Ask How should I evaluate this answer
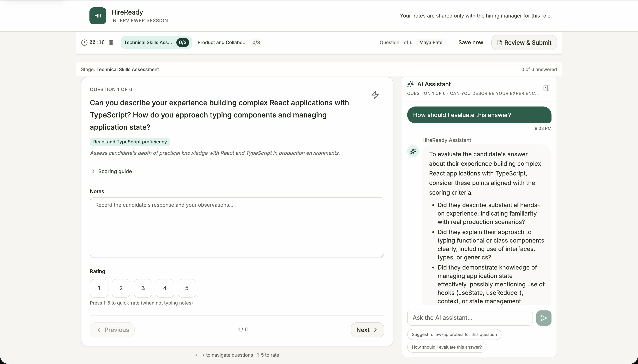 446,347
